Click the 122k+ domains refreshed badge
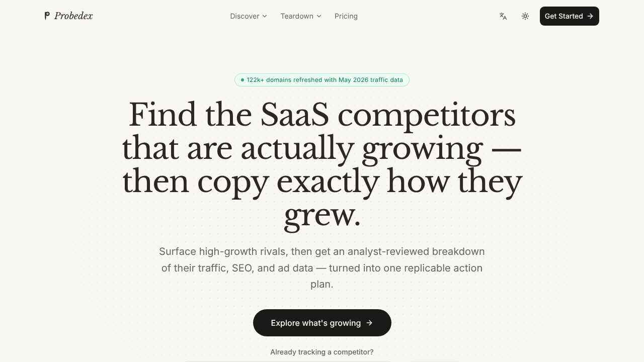This screenshot has width=644, height=362. (322, 80)
